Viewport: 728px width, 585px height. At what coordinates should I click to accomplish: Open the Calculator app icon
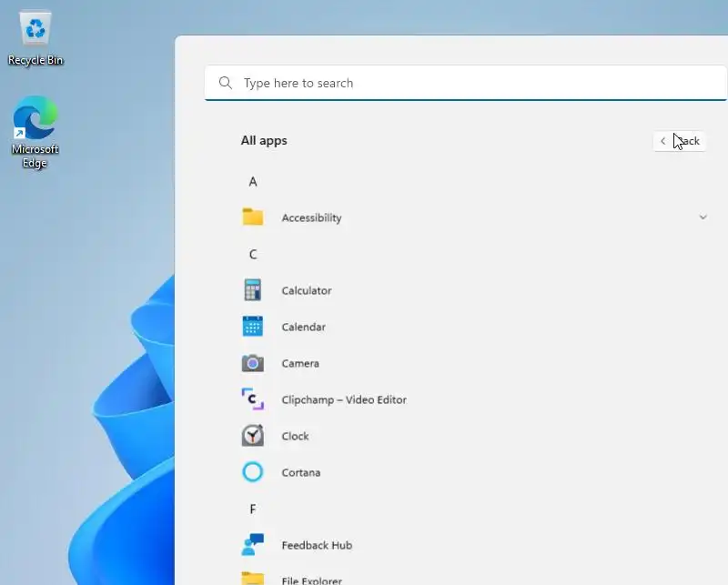tap(253, 289)
